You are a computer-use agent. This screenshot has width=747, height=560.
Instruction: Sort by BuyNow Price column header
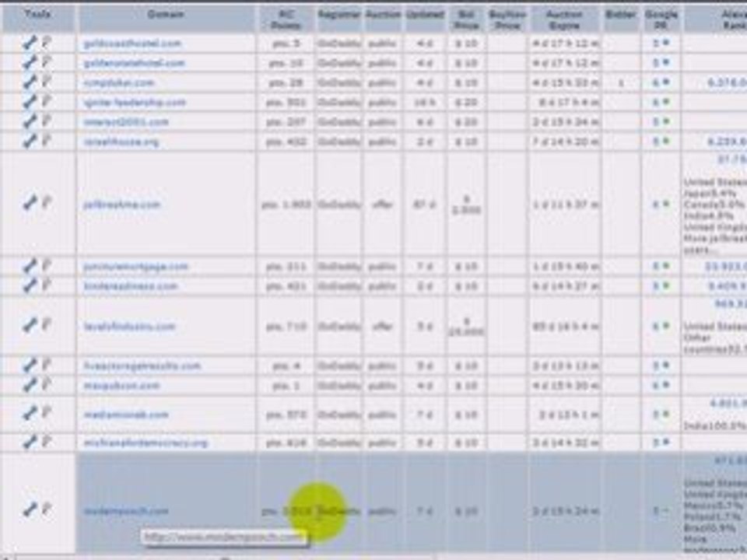(507, 19)
